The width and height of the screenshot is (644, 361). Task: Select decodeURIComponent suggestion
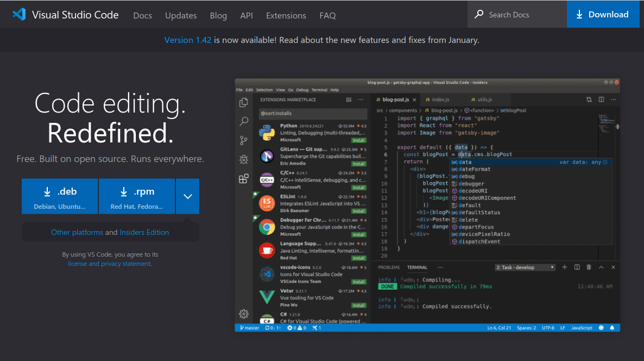487,198
